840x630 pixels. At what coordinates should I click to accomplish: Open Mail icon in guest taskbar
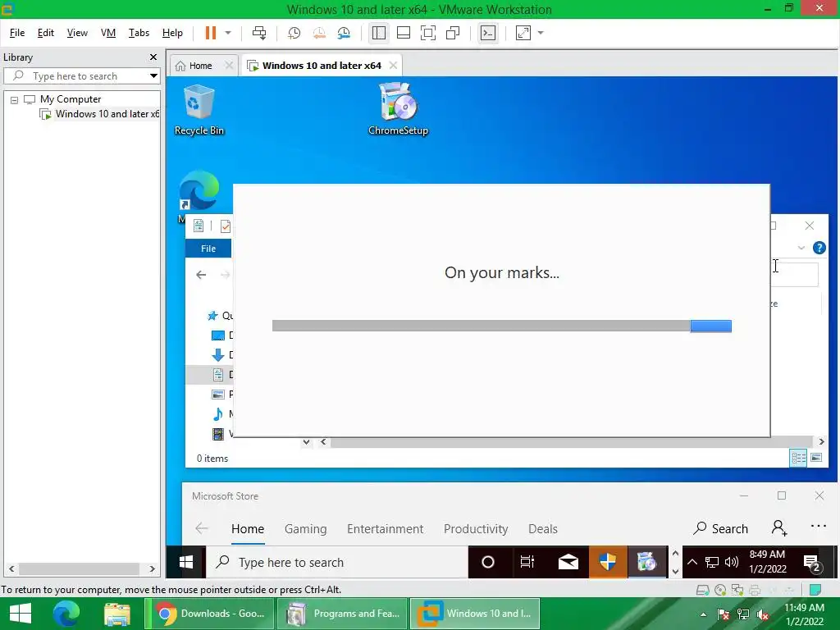(x=568, y=562)
